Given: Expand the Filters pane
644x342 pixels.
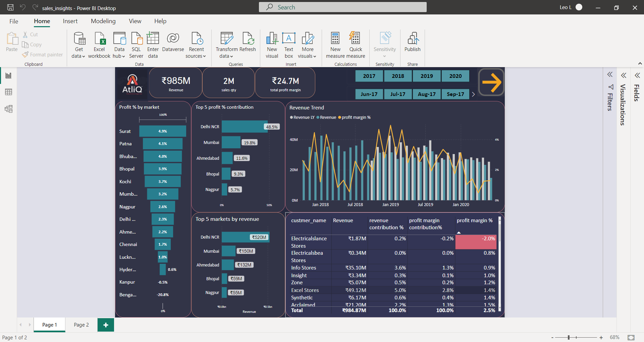Looking at the screenshot, I should [x=610, y=75].
